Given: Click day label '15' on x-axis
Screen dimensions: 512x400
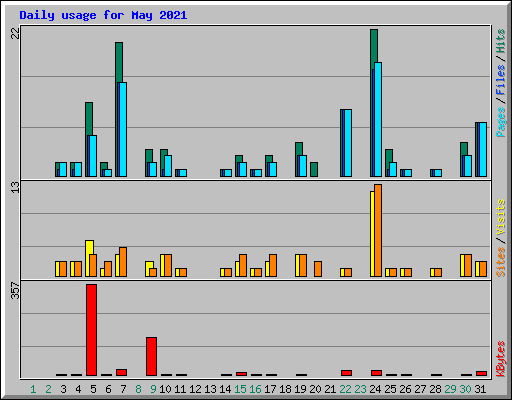Looking at the screenshot, I should [x=240, y=389].
